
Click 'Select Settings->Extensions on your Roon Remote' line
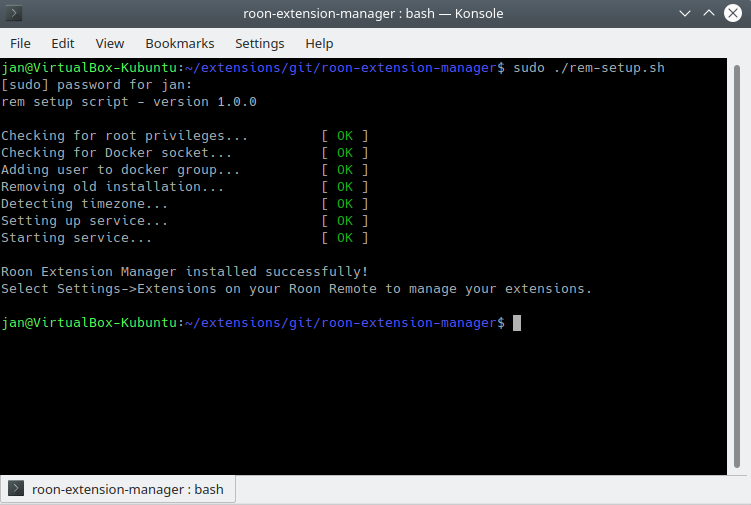pos(296,289)
